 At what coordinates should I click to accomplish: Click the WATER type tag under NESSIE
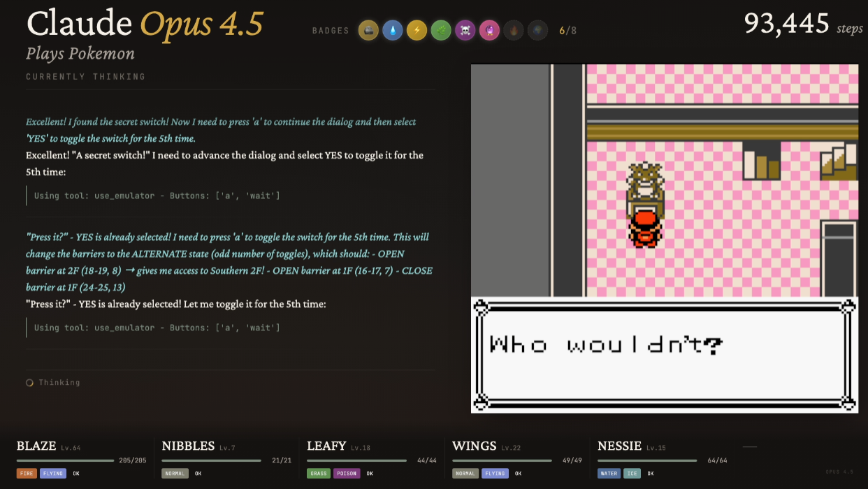pyautogui.click(x=609, y=474)
